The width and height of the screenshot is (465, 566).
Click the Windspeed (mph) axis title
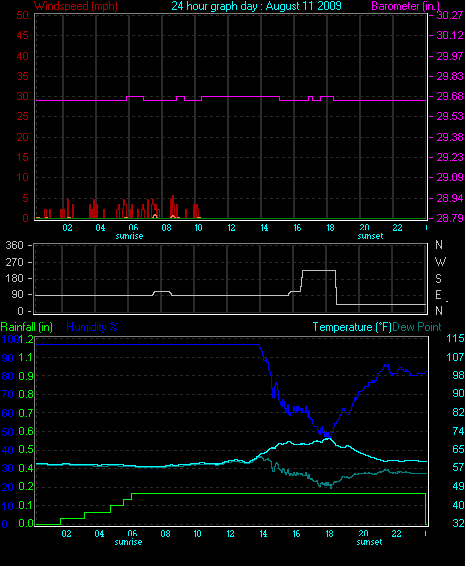[x=76, y=6]
